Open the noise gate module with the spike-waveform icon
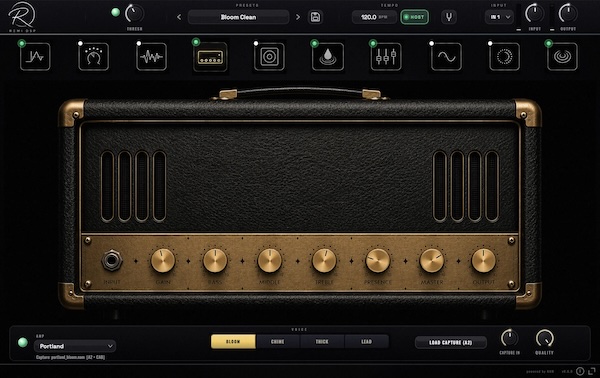The image size is (600, 378). pyautogui.click(x=35, y=57)
